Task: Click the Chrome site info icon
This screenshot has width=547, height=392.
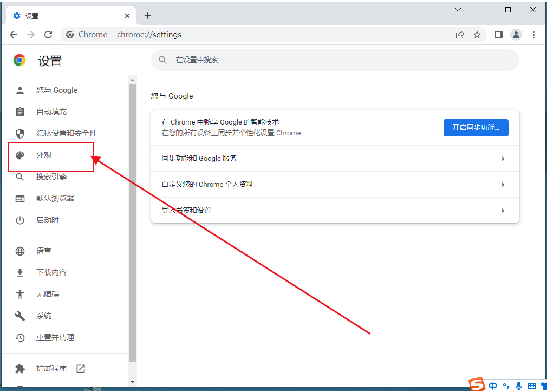Action: [x=70, y=35]
